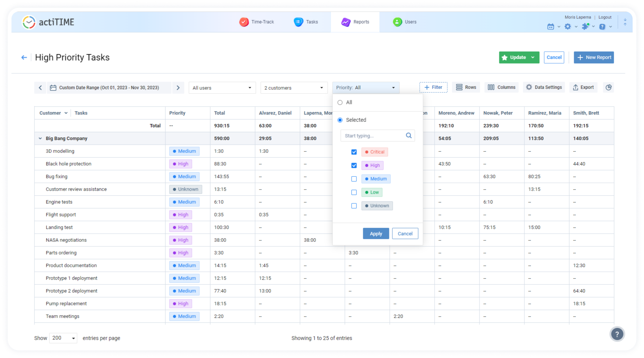
Task: Open the 2 customers dropdown
Action: [294, 88]
